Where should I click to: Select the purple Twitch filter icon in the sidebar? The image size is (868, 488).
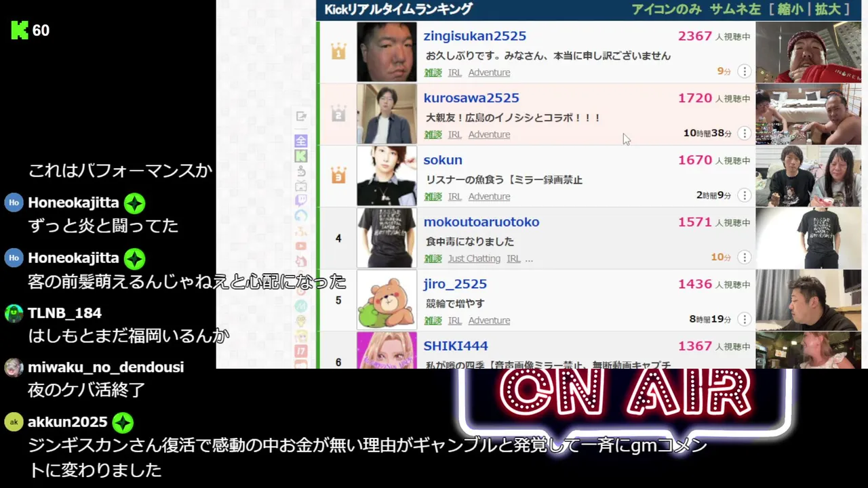(301, 201)
